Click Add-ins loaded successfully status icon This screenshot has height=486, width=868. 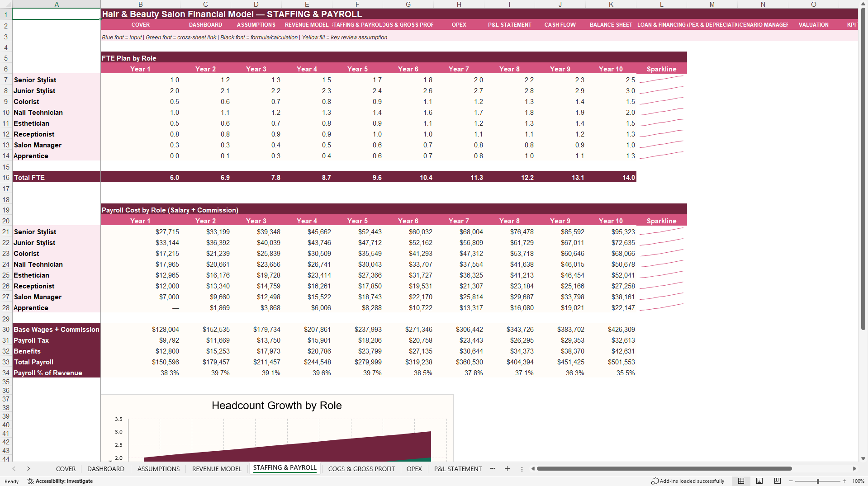655,481
